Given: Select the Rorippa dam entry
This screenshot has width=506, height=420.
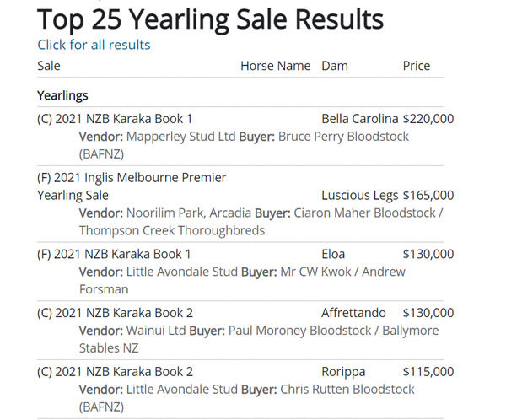Looking at the screenshot, I should click(x=344, y=372).
